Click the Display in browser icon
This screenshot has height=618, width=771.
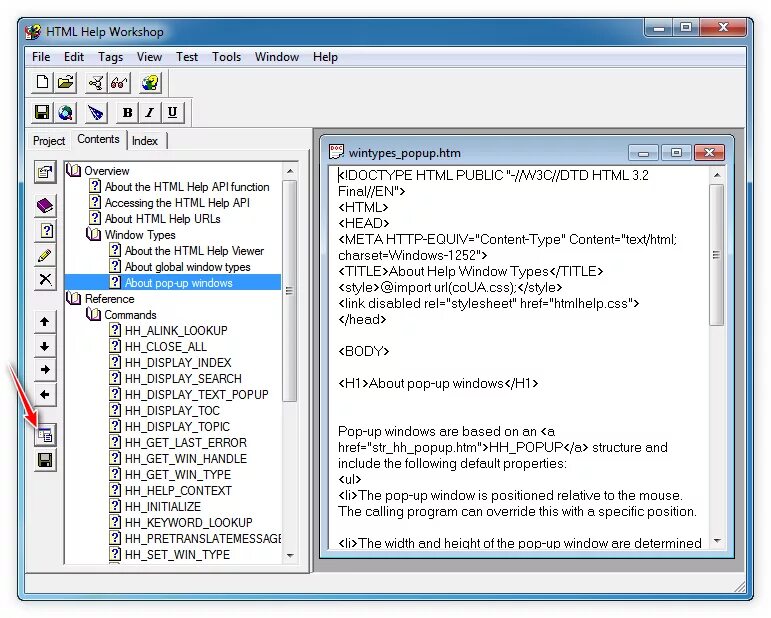click(x=65, y=113)
